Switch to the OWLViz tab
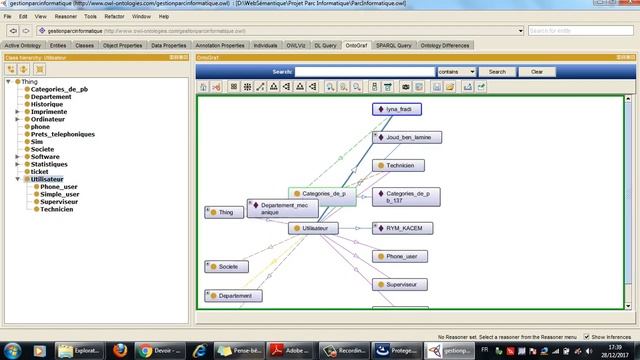640x360 pixels. [296, 45]
